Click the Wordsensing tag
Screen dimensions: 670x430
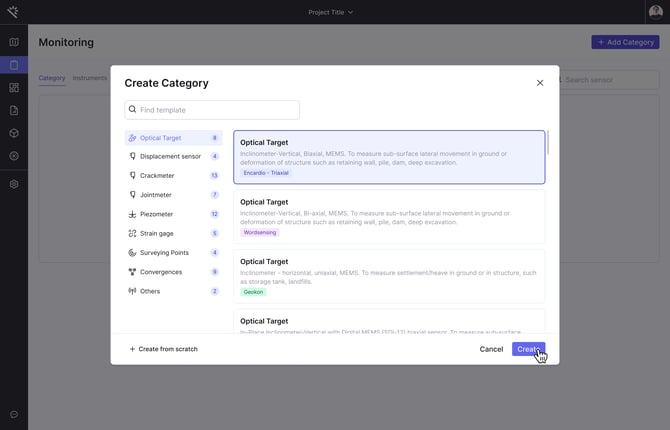tap(259, 233)
